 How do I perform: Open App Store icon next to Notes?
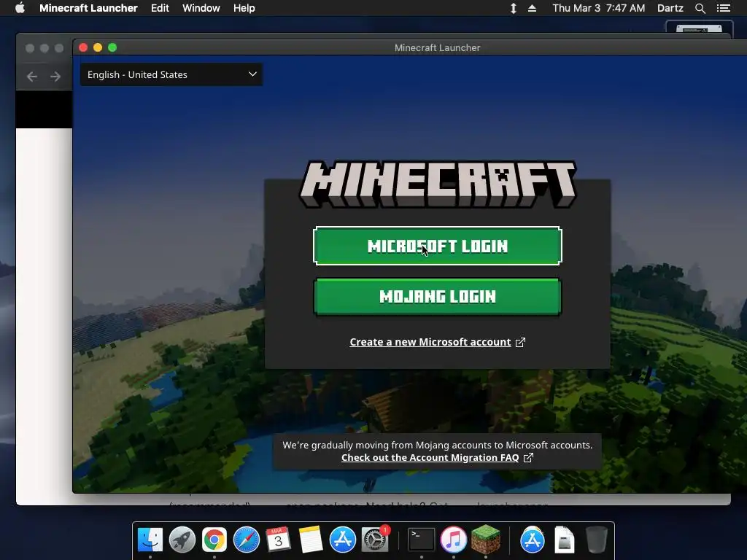pyautogui.click(x=343, y=540)
